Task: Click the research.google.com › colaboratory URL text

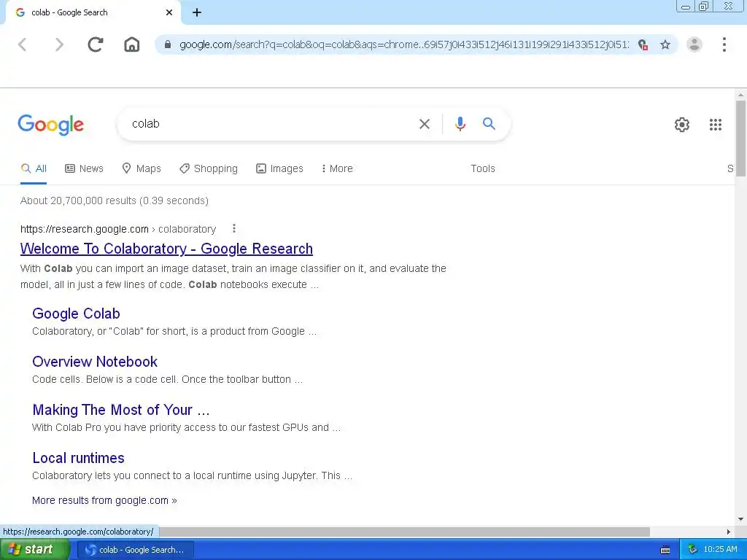Action: (118, 229)
